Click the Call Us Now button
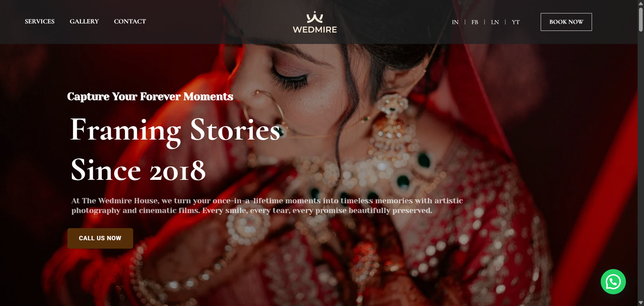The height and width of the screenshot is (306, 644). pos(100,238)
